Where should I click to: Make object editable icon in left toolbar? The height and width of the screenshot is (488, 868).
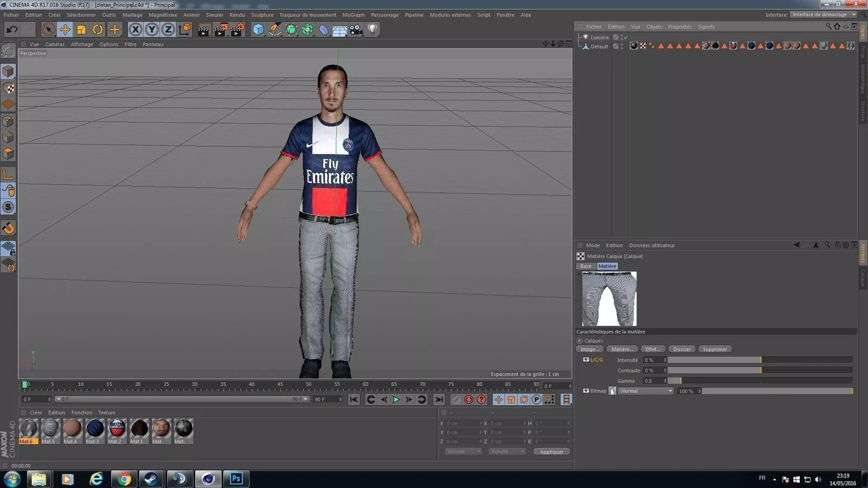pos(8,51)
